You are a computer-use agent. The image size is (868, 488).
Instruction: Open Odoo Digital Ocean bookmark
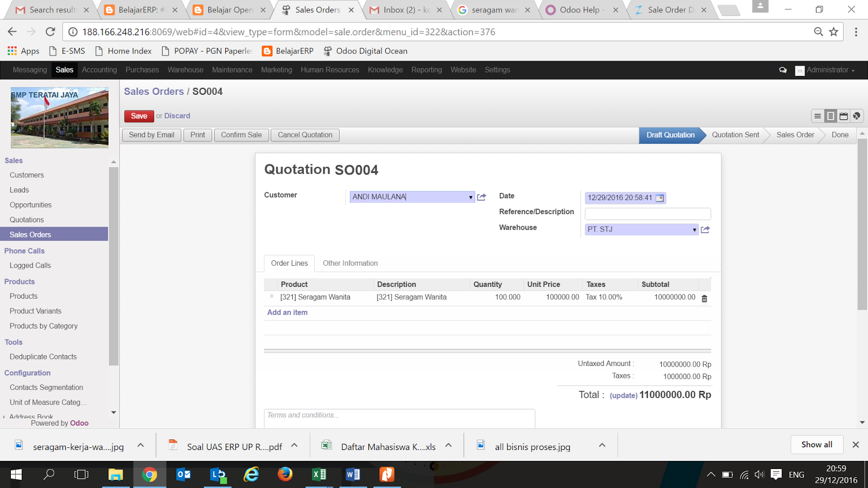365,51
